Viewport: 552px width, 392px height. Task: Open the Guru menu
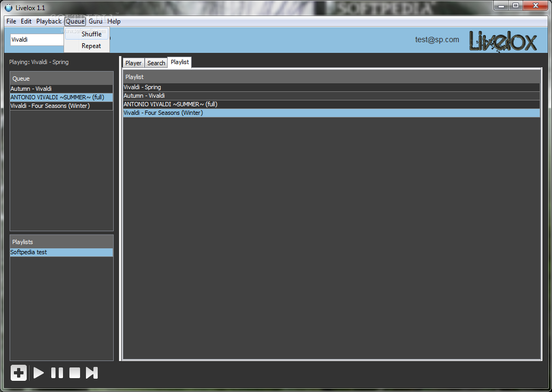pyautogui.click(x=96, y=21)
